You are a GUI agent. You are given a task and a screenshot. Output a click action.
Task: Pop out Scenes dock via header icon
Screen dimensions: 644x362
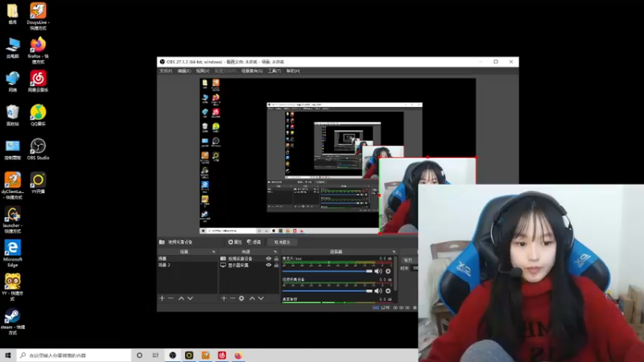(x=213, y=252)
